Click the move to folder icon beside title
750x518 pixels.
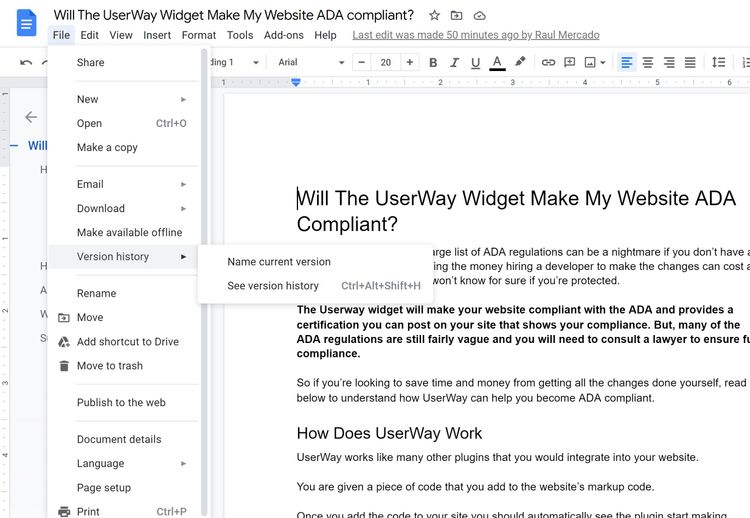click(457, 15)
